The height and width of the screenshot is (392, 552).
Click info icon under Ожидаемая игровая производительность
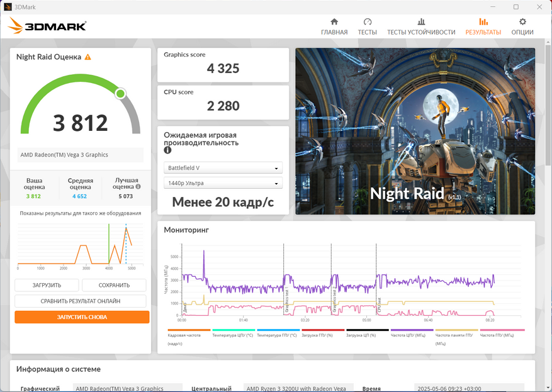(x=167, y=150)
